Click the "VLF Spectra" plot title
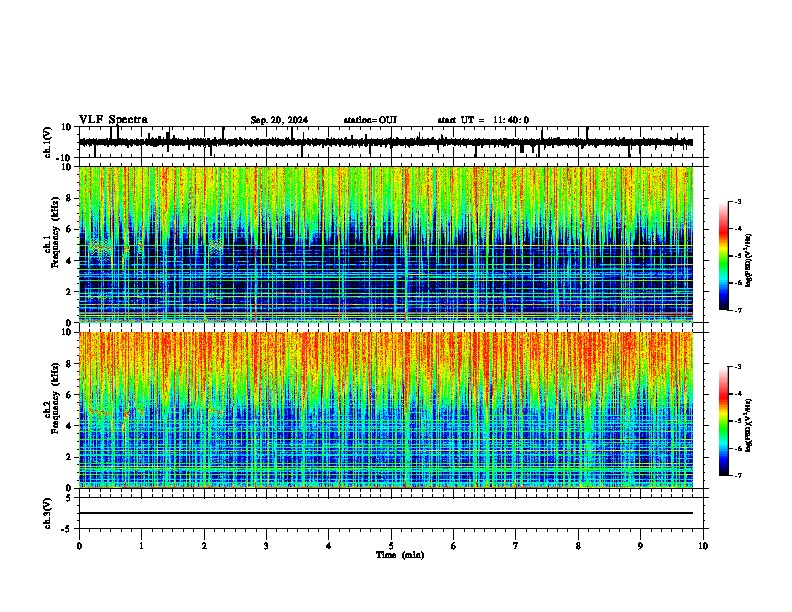 click(x=113, y=120)
